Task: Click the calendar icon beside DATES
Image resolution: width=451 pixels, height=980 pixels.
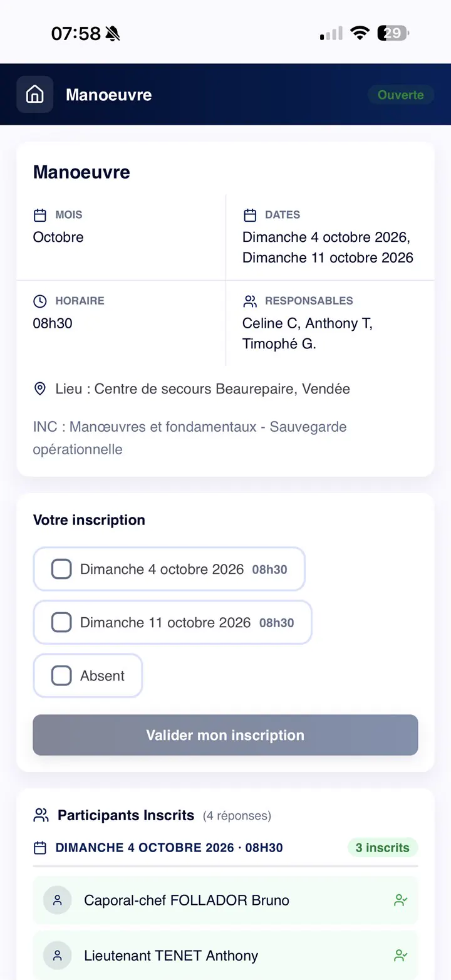Action: [x=250, y=215]
